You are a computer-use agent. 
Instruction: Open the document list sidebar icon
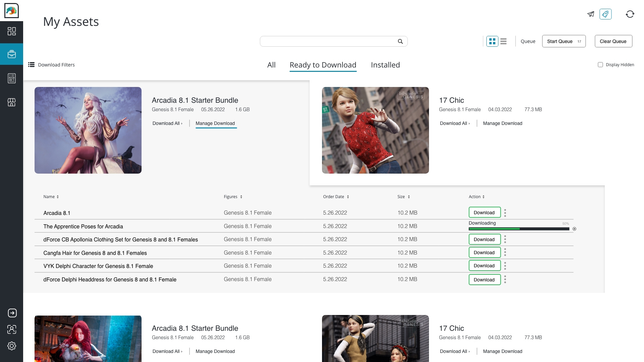click(12, 78)
